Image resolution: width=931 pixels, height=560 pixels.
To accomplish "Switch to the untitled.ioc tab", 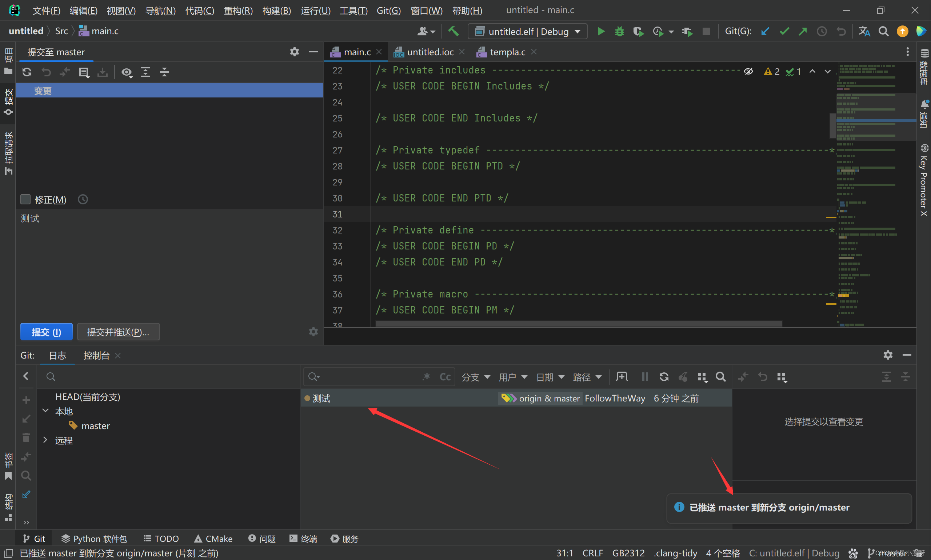I will click(430, 52).
